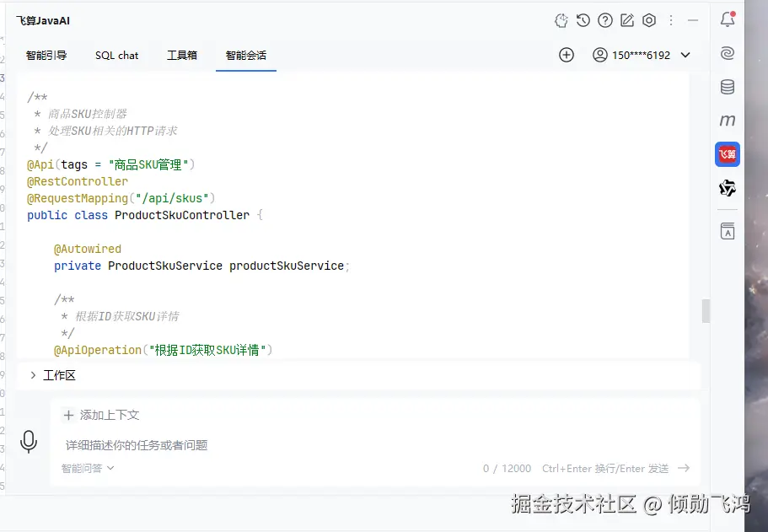Open the Maven sidebar icon
Viewport: 768px width, 532px height.
pyautogui.click(x=728, y=120)
